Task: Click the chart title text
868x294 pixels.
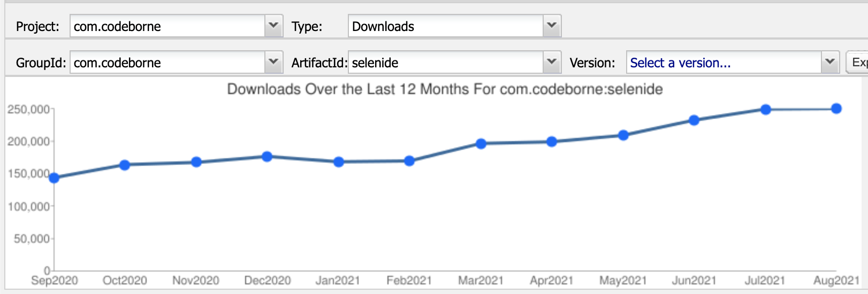Action: [445, 89]
